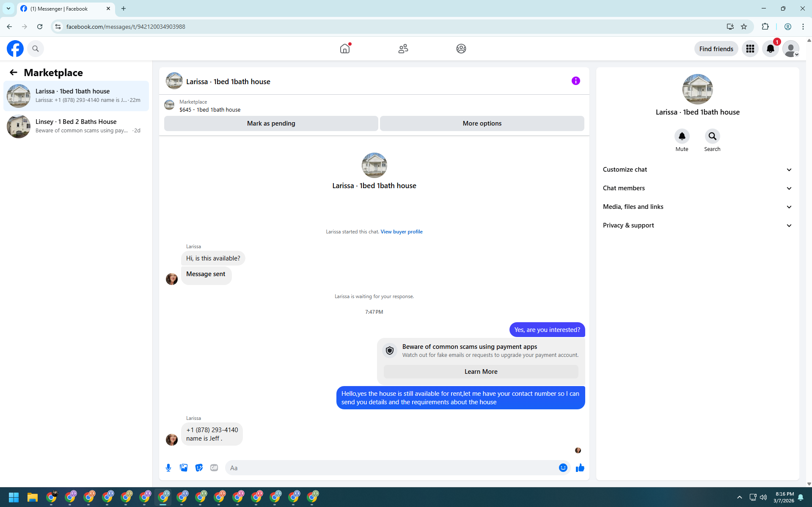The image size is (812, 507).
Task: Open Windows notification center bell
Action: coord(800,497)
